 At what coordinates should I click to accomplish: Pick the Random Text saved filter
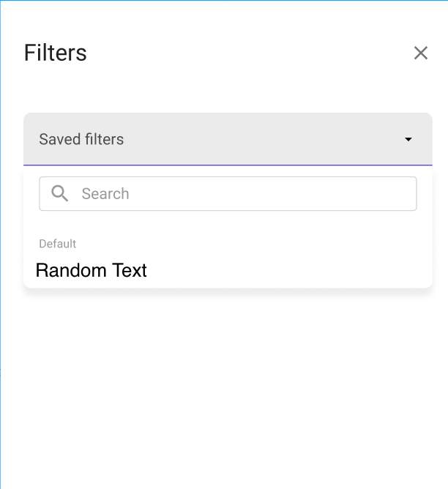pyautogui.click(x=92, y=270)
